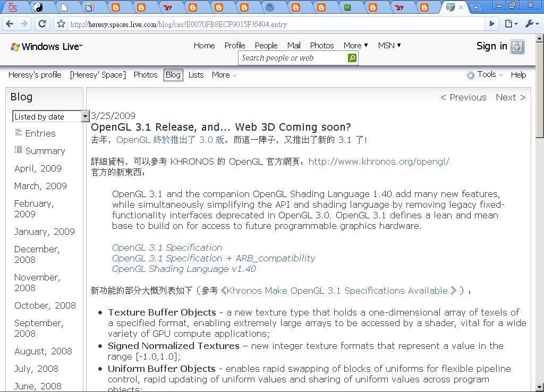Viewport: 544px width, 392px height.
Task: Open the plain OpenGL 3.1 Specification link
Action: click(x=167, y=248)
